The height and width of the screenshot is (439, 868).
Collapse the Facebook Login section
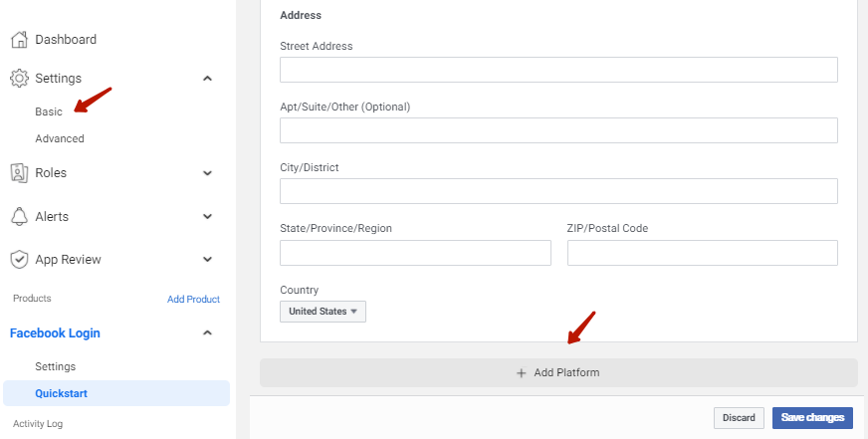[207, 332]
